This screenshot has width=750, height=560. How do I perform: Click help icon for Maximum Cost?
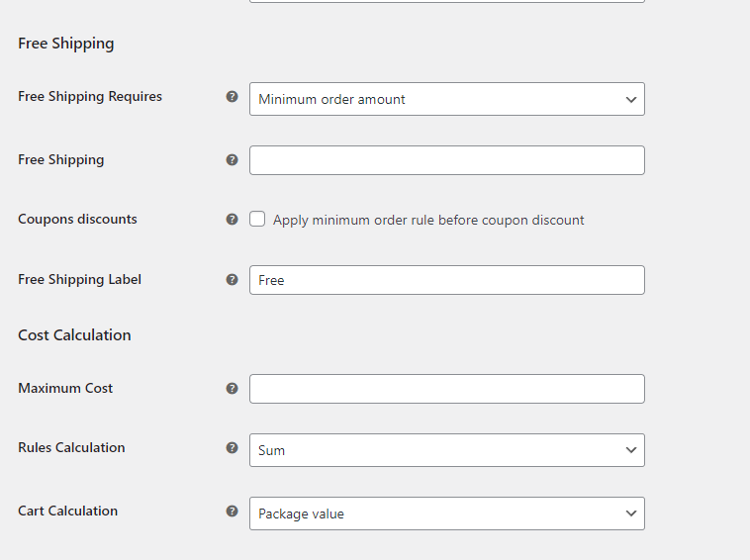coord(232,388)
